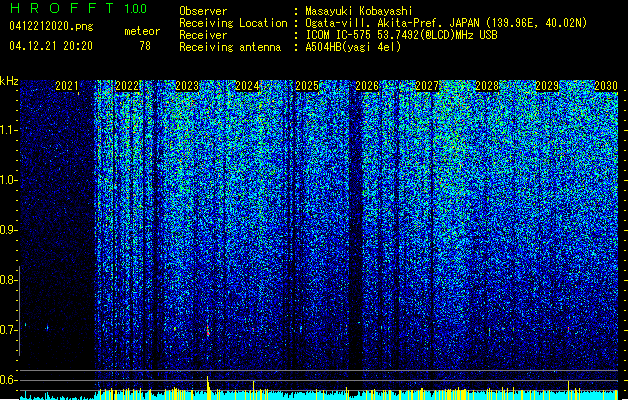Click the meteor count value 78
This screenshot has height=400, width=629.
145,46
